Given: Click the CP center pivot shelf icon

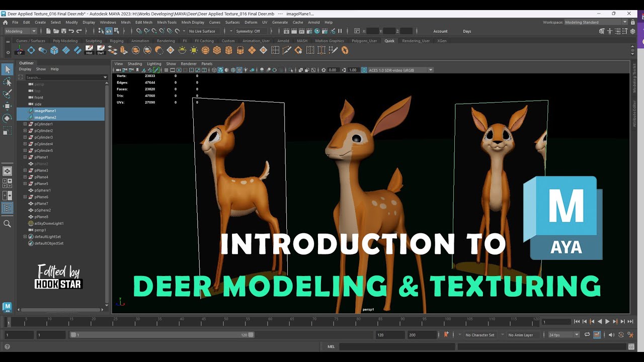Looking at the screenshot, I should coord(20,50).
